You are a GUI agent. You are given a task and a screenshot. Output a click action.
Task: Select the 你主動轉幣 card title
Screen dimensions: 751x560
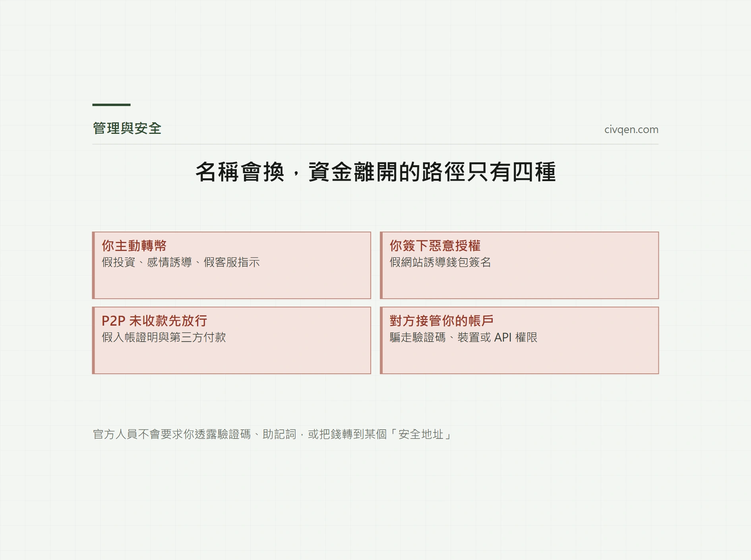(x=134, y=245)
